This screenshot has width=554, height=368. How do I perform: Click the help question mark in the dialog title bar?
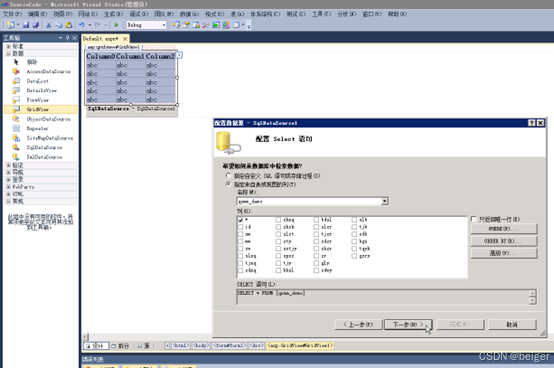532,123
